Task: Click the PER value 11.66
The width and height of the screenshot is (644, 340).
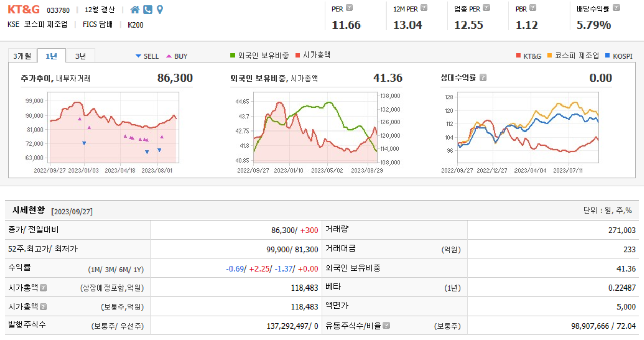Action: pos(346,25)
